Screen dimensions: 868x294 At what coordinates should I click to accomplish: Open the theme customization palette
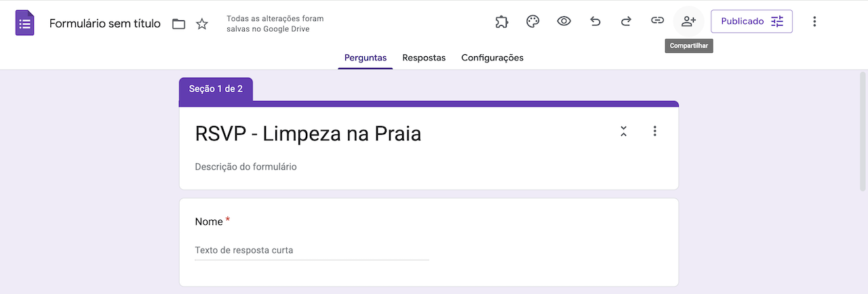click(533, 22)
